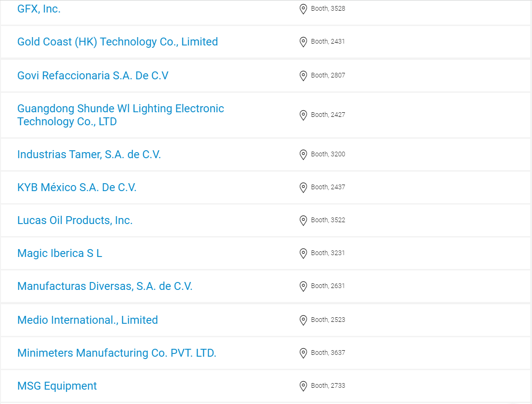Click the pin icon beside Booth 3231
The height and width of the screenshot is (404, 532).
[x=303, y=253]
